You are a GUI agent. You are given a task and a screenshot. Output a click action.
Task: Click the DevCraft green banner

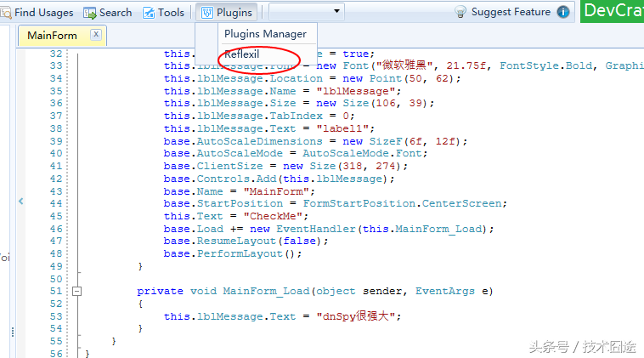pos(612,11)
